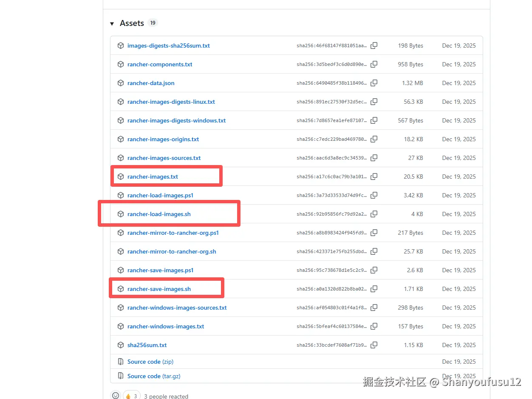Click the 19 assets count badge
Viewport: 532px width, 399px height.
click(x=153, y=23)
